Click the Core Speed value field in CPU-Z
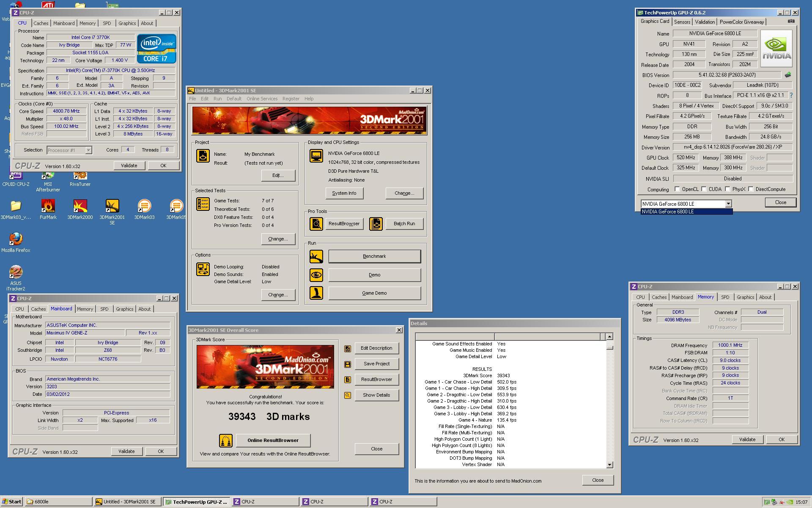The image size is (812, 508). click(x=66, y=111)
